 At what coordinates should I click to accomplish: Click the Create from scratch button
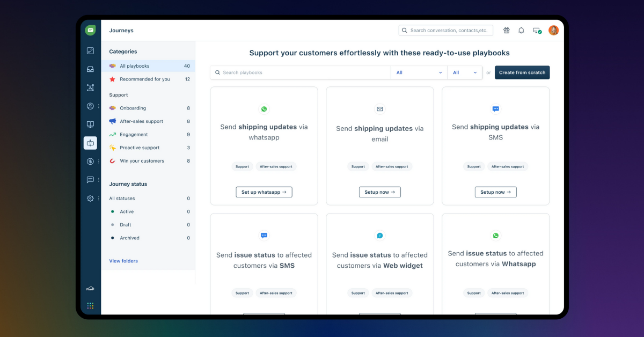[522, 72]
